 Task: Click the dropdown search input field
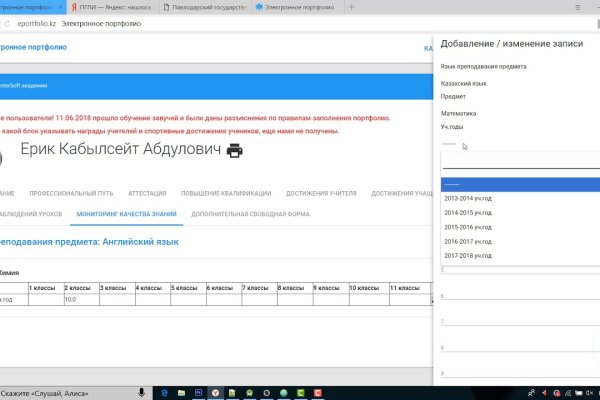[x=520, y=165]
